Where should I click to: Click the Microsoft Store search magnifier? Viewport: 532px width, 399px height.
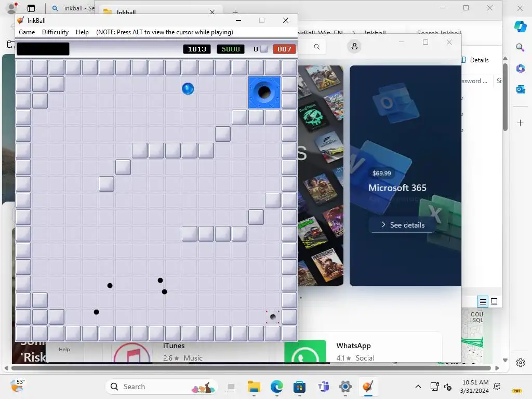(x=316, y=47)
